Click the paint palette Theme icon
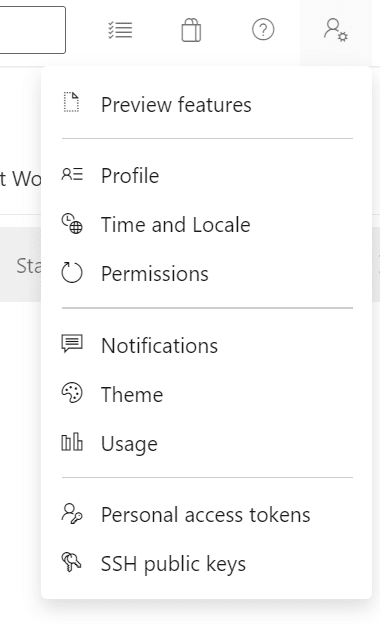 pos(72,393)
